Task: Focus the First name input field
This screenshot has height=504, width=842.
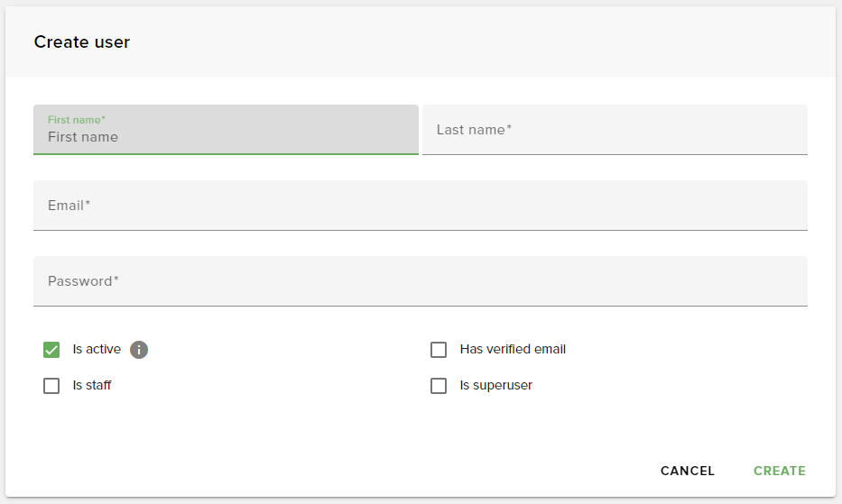Action: pos(226,130)
